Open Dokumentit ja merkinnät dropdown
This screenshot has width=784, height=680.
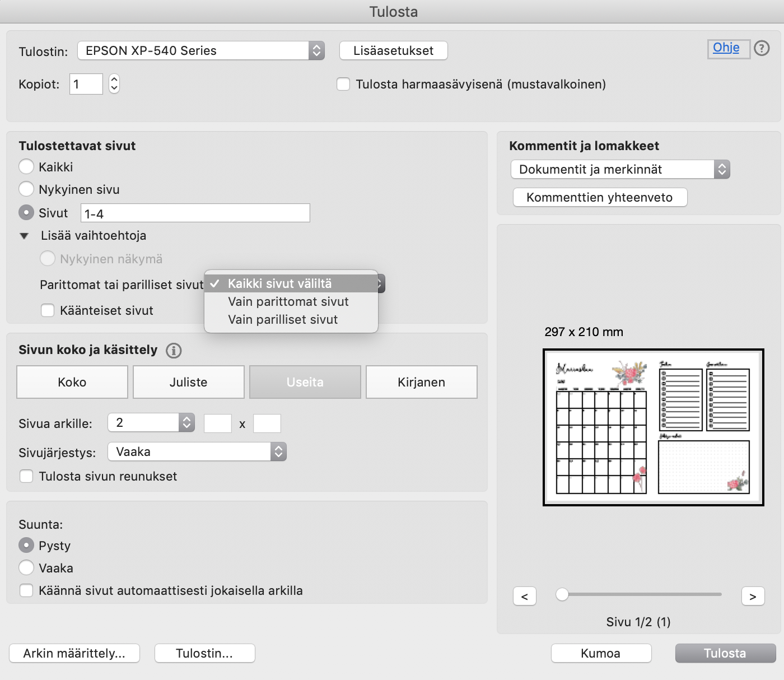[x=620, y=169]
